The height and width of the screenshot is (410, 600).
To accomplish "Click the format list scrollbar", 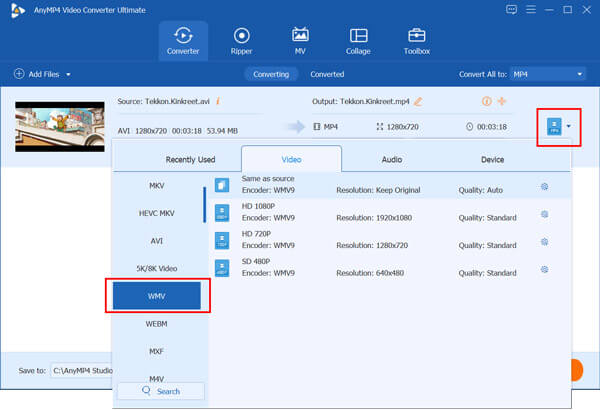I will 205,204.
